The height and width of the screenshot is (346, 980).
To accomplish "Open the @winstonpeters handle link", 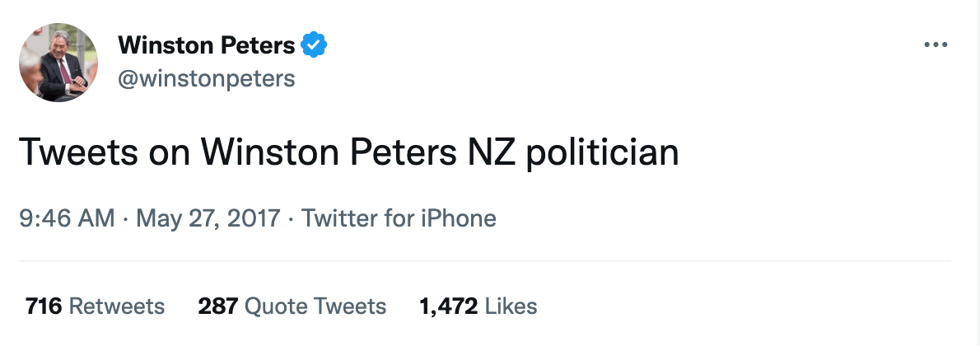I will coord(207,78).
